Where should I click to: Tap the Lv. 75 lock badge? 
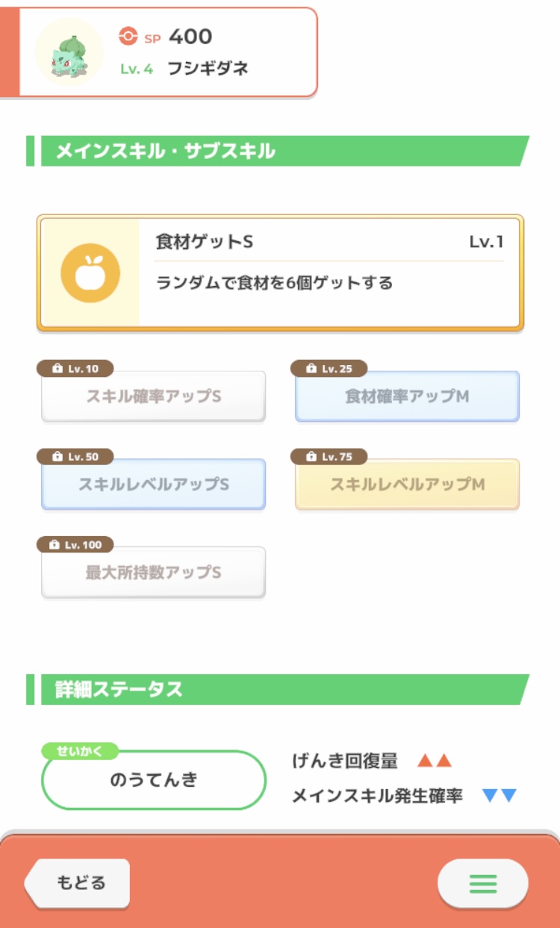329,456
